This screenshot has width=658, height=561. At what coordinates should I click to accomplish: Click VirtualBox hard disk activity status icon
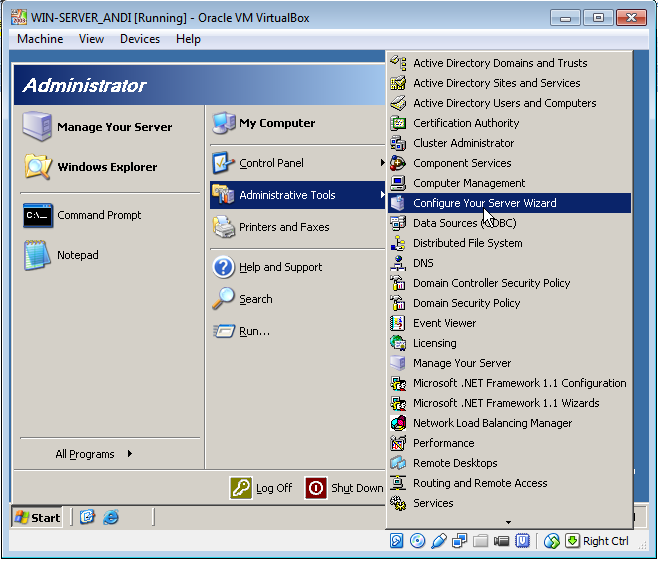click(x=397, y=541)
